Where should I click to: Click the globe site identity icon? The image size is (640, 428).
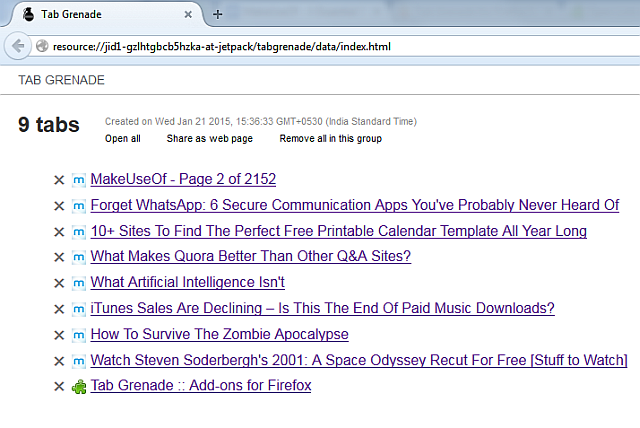click(x=42, y=46)
